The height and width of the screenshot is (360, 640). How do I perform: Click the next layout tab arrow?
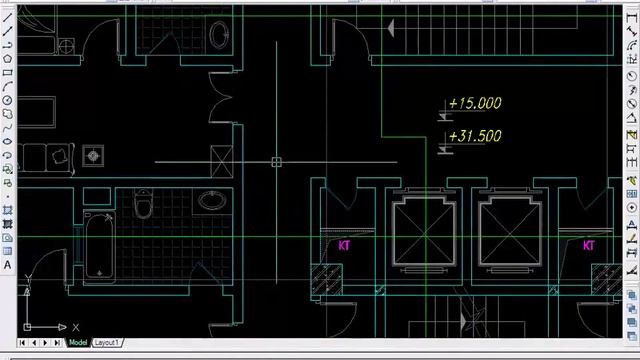[45, 342]
